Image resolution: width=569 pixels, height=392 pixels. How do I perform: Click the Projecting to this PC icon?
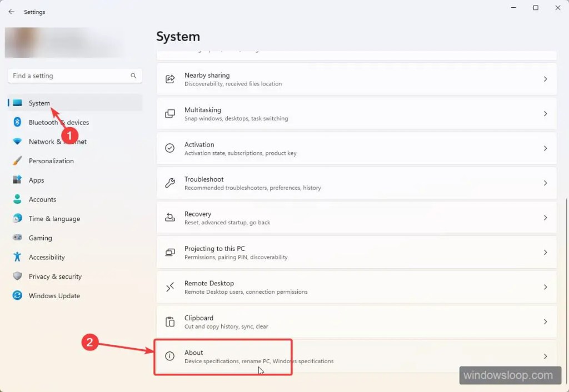(170, 253)
